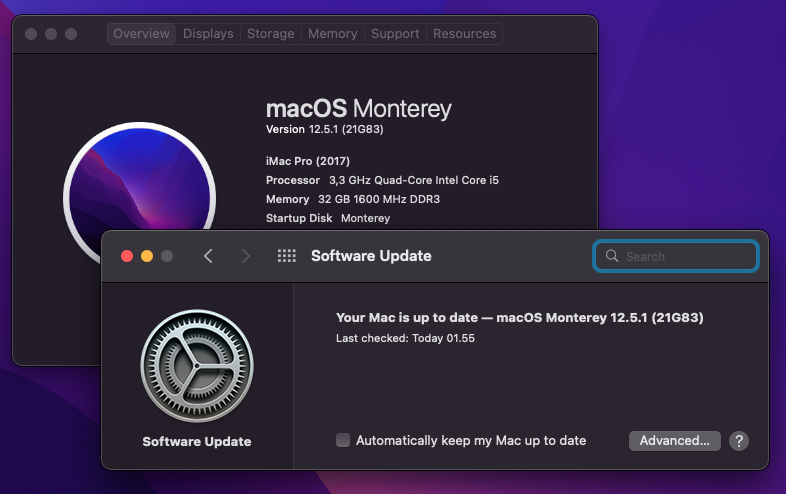
Task: Select the Overview tab
Action: (141, 34)
